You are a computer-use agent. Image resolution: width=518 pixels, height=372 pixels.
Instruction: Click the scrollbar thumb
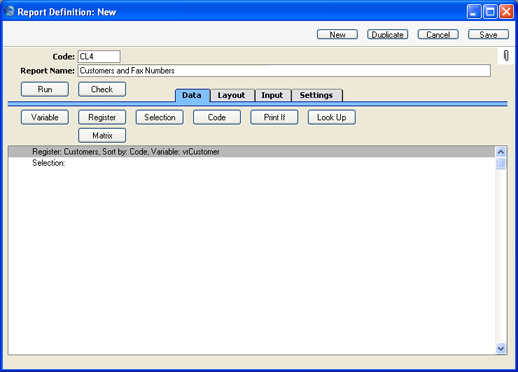point(501,163)
